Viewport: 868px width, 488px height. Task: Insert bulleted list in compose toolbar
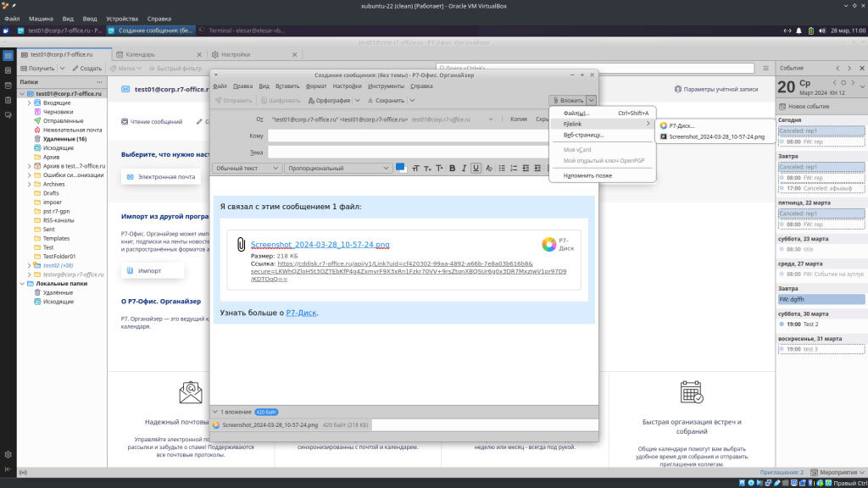502,169
